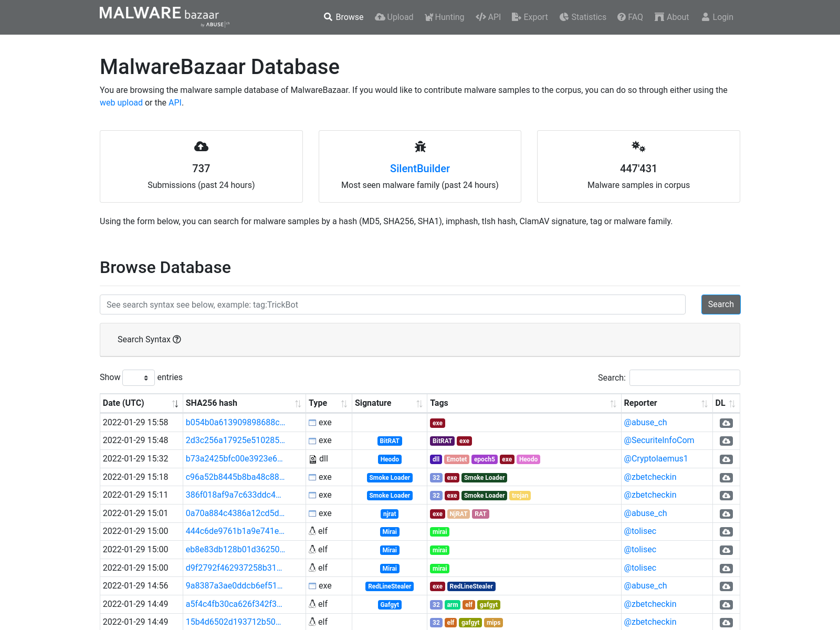The image size is (840, 630).
Task: Click Smoke Loader signature in 15:18 row
Action: coord(390,478)
